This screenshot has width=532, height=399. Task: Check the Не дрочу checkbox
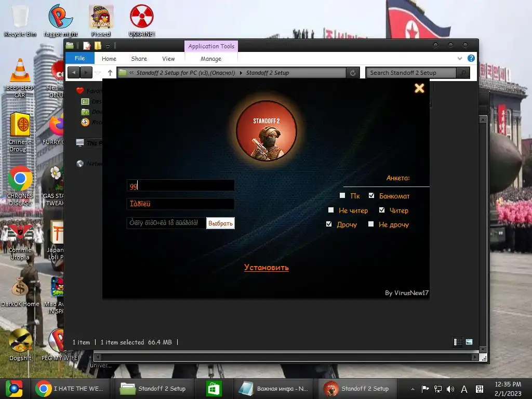[x=371, y=224]
